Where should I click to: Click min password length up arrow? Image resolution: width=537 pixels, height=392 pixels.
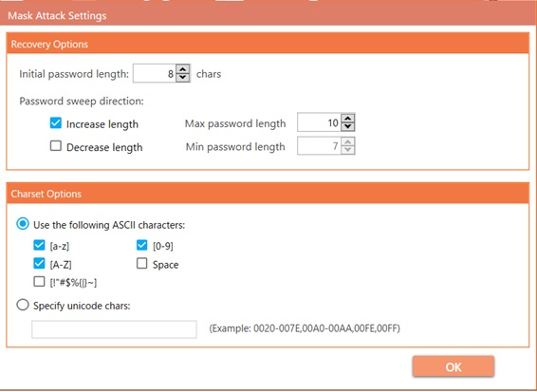click(348, 141)
